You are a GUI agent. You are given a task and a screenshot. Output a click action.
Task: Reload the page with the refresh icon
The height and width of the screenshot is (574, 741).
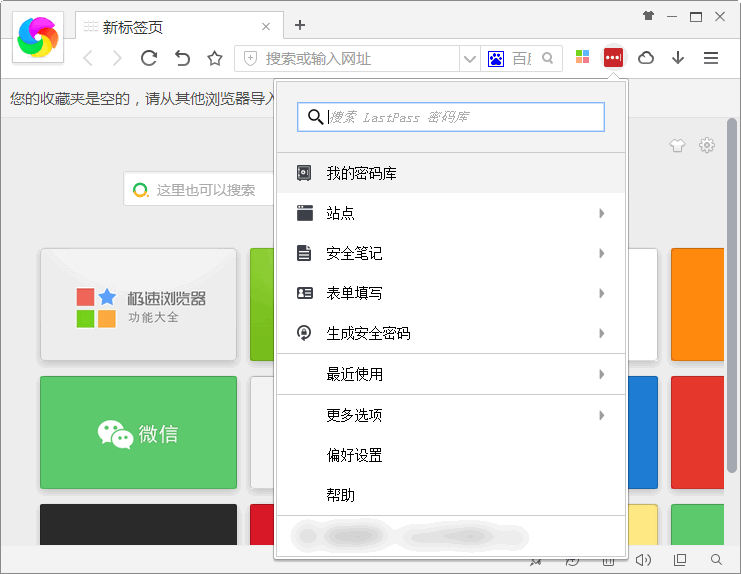point(149,58)
